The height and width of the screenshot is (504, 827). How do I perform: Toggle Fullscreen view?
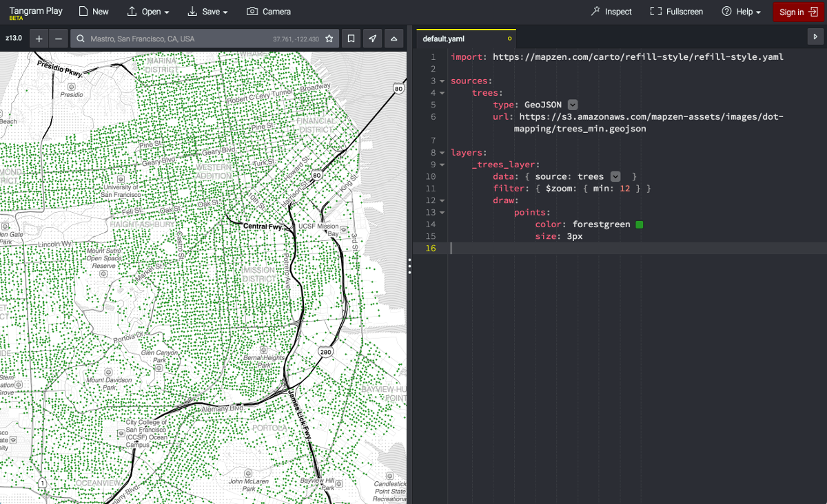click(676, 12)
